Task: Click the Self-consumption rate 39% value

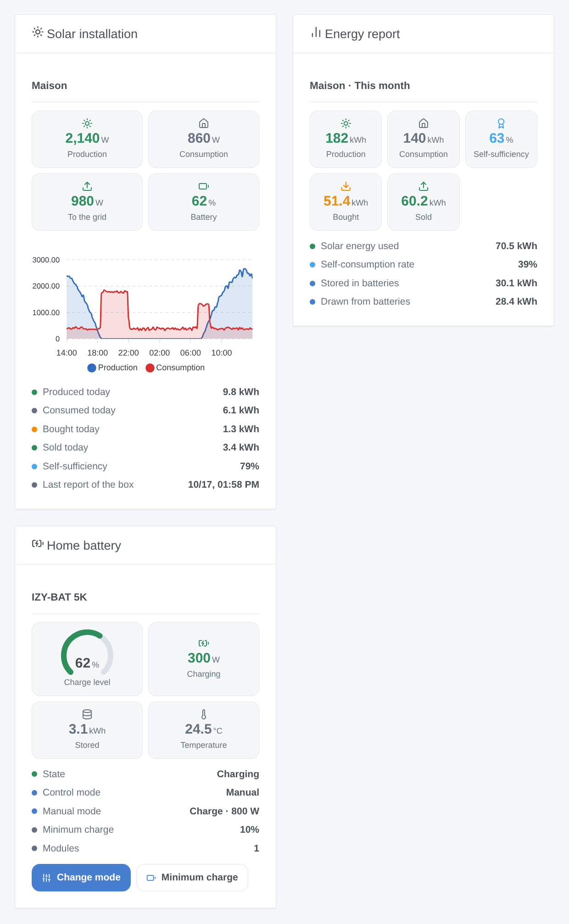Action: (528, 264)
